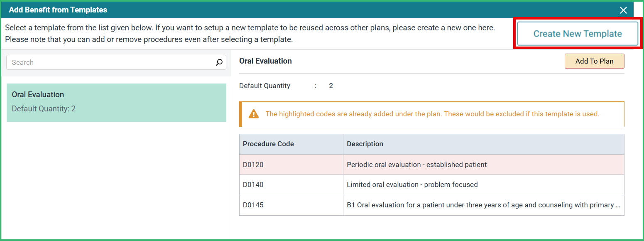Click Limited oral evaluation description cell

click(x=484, y=184)
